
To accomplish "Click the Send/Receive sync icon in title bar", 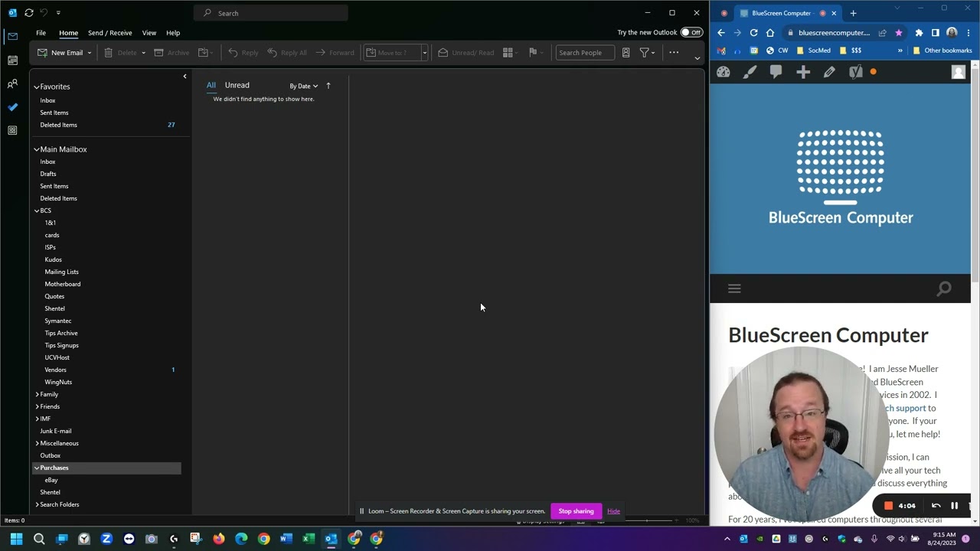I will [29, 13].
